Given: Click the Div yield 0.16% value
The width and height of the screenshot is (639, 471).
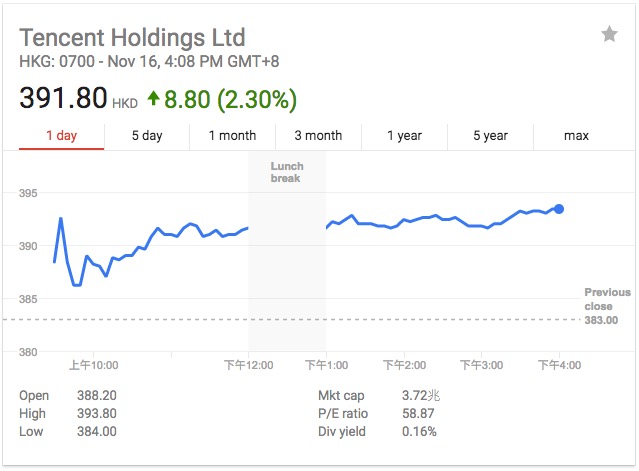Looking at the screenshot, I should point(420,432).
